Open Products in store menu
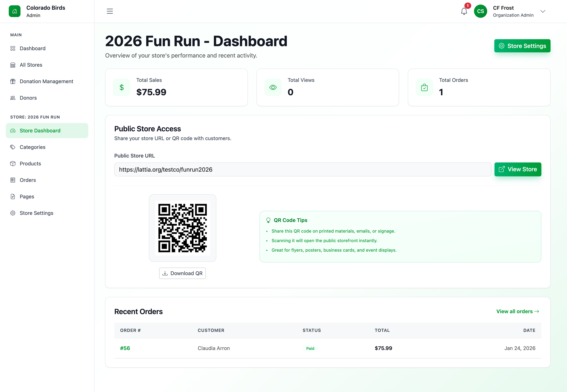567x392 pixels. pyautogui.click(x=30, y=164)
